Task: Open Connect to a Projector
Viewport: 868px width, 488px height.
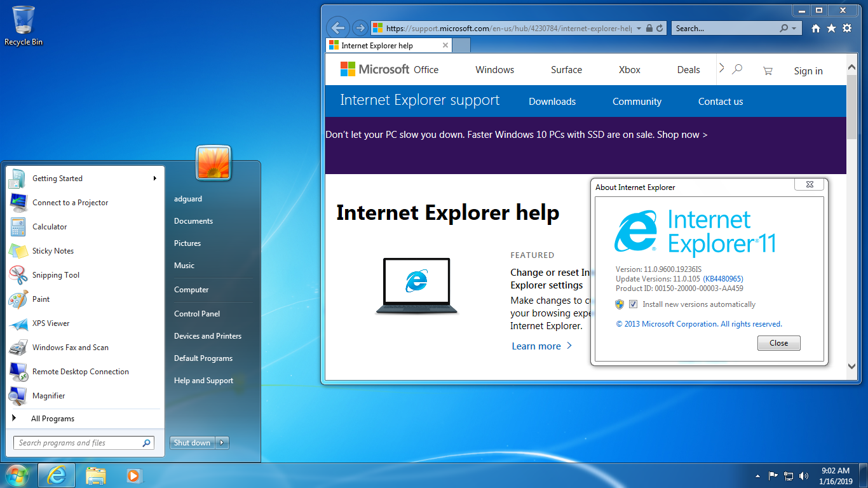Action: point(86,203)
